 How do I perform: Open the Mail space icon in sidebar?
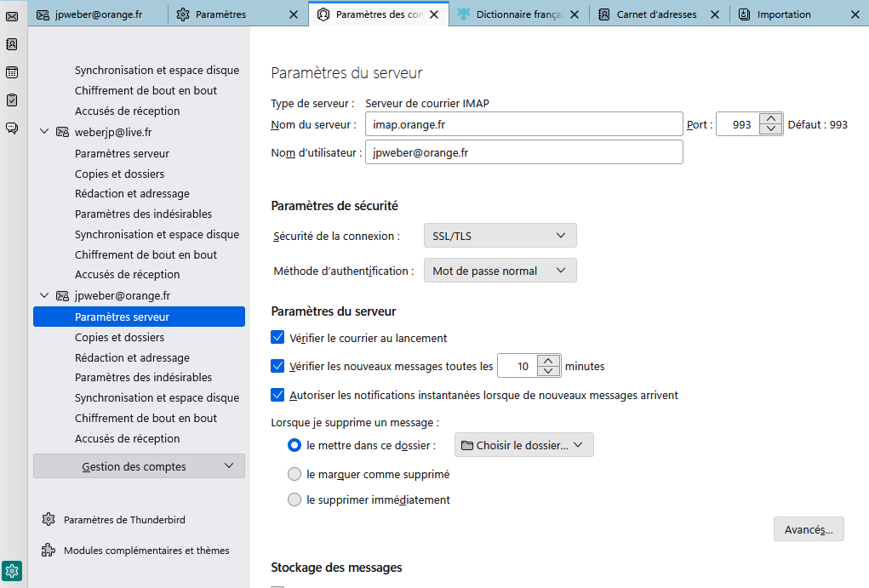(x=12, y=16)
